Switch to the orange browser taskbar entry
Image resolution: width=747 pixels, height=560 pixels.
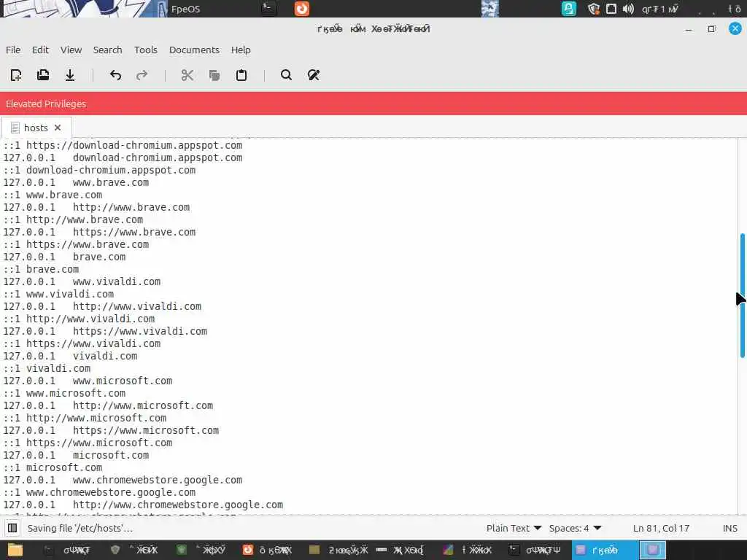click(267, 550)
